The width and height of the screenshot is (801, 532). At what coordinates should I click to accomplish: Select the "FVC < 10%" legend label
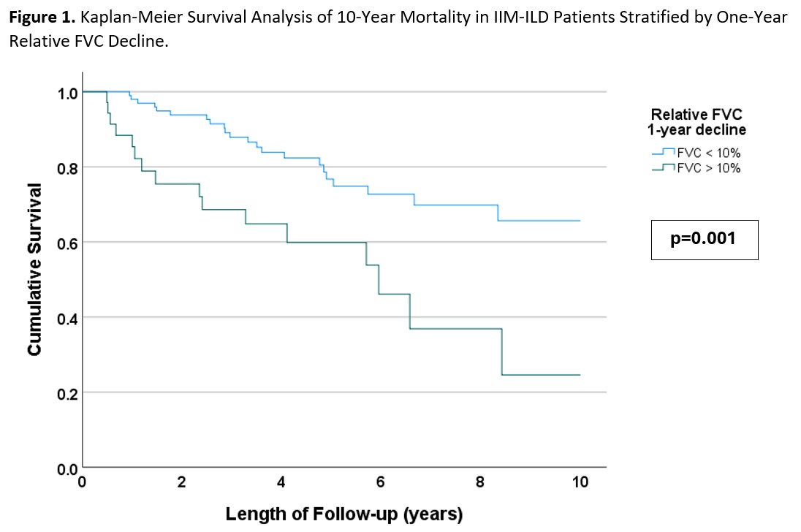point(709,153)
